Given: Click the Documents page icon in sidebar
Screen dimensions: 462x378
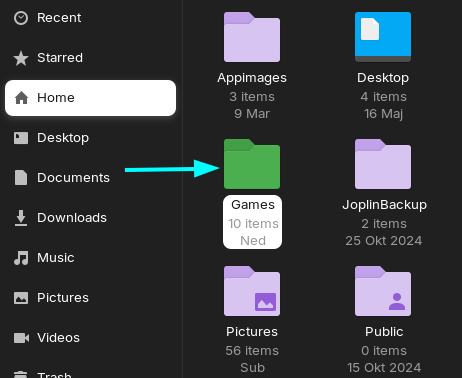Looking at the screenshot, I should click(x=21, y=177).
